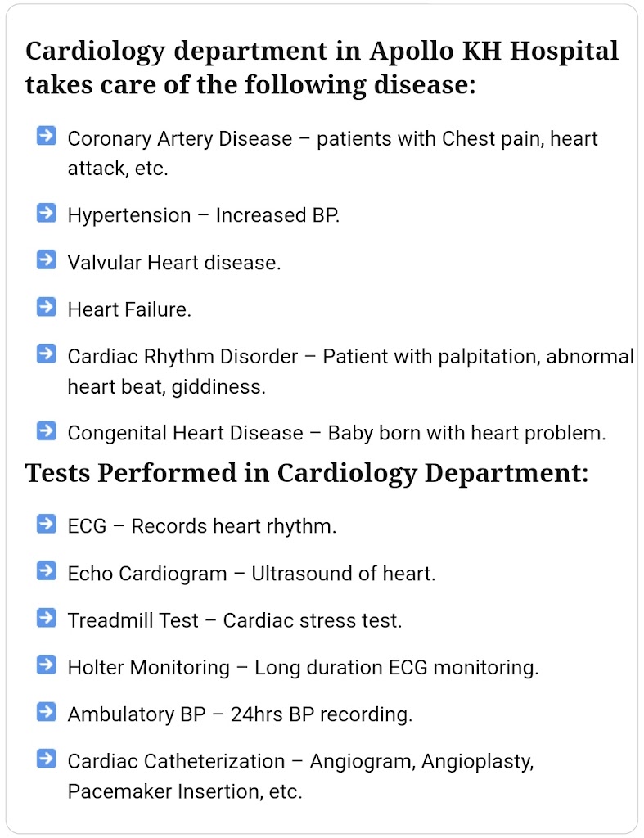Click the ECG – Records heart rhythm text
Screen dimensions: 644x838
click(201, 526)
